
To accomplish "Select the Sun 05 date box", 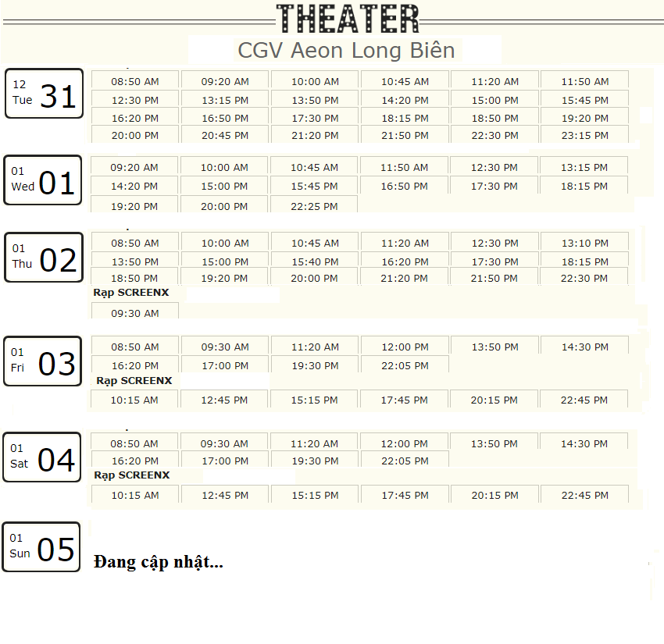I will tap(41, 547).
